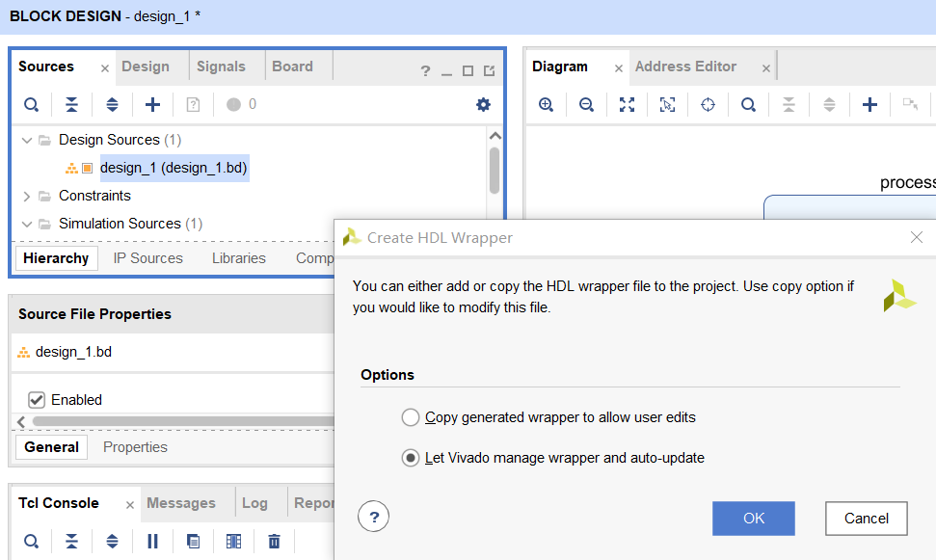The image size is (936, 560).
Task: Collapse all in the Sources panel toolbar
Action: point(71,104)
